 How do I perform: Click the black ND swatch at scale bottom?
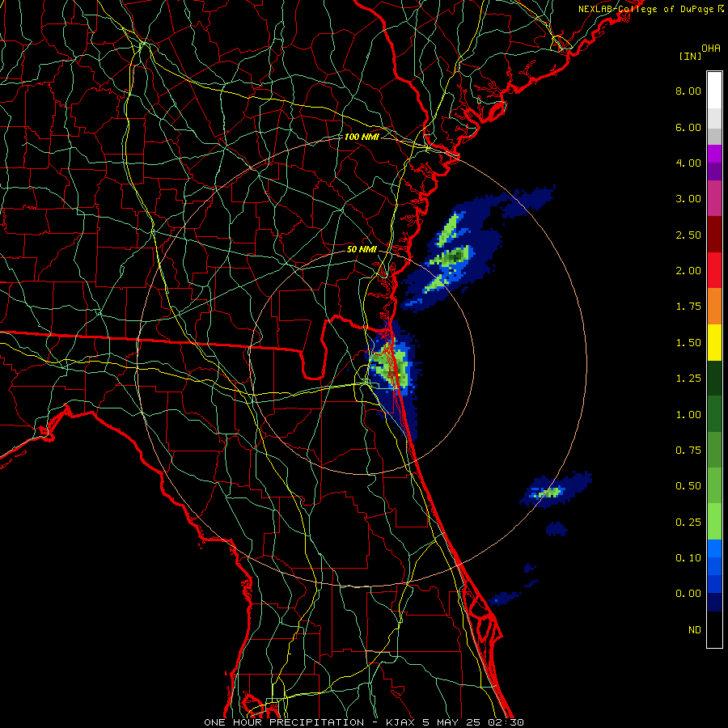[x=714, y=629]
